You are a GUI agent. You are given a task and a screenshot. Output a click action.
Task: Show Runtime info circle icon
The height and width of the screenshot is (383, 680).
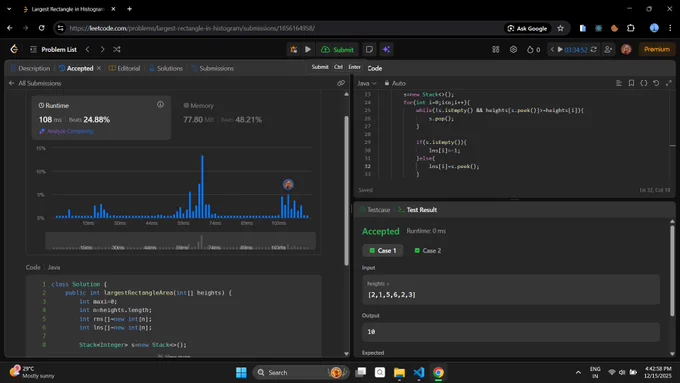[160, 105]
